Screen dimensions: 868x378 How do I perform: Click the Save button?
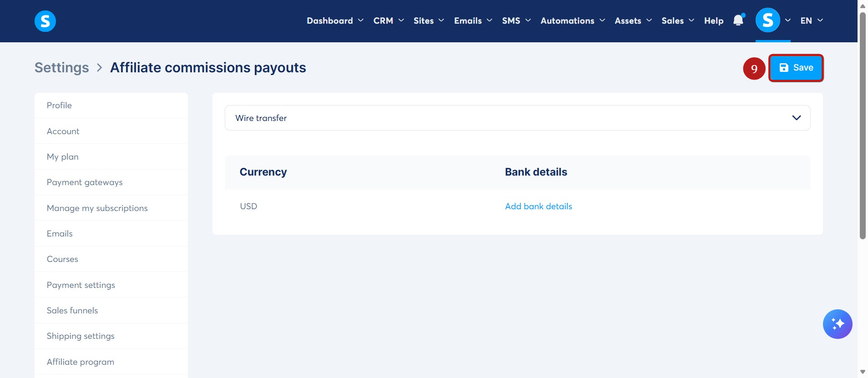[796, 68]
